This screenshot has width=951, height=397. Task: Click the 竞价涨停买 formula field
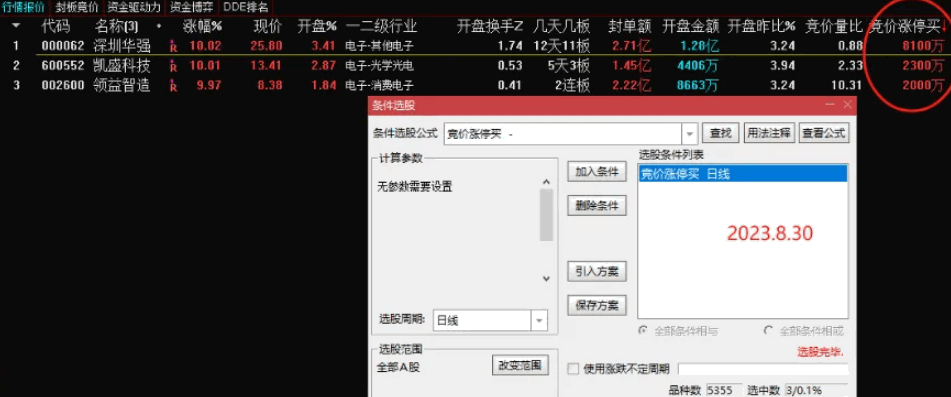(x=563, y=133)
